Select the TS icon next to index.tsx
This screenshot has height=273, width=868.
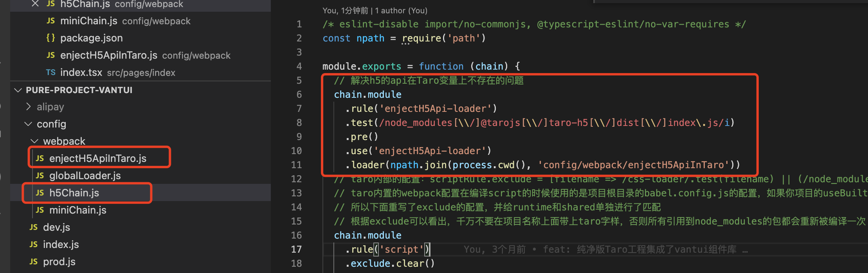[50, 72]
